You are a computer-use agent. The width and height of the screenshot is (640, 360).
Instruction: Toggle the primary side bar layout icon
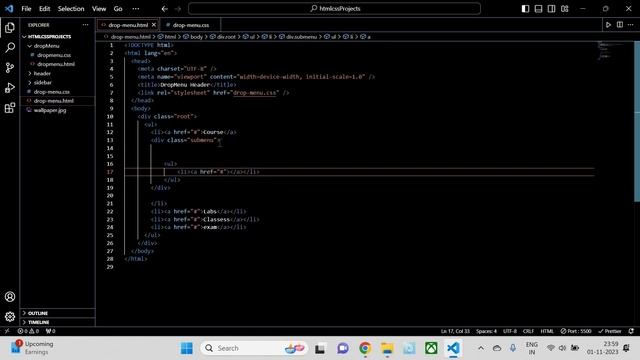(525, 9)
